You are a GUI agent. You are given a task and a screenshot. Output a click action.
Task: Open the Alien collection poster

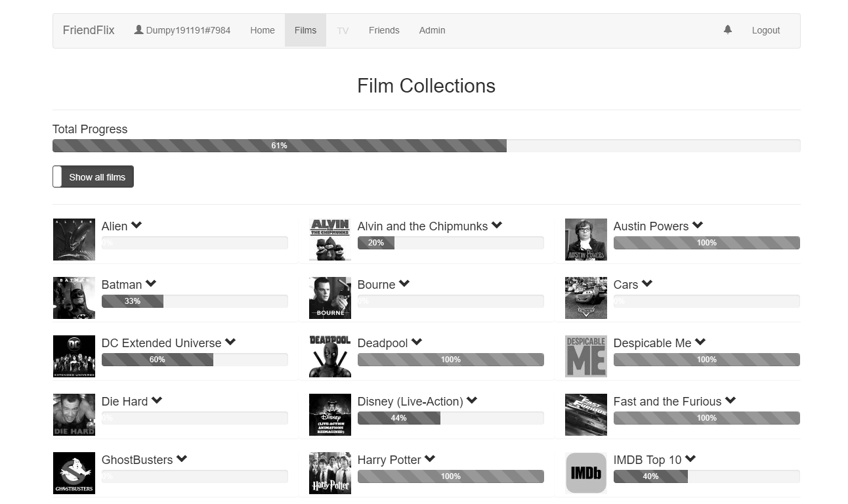coord(74,240)
